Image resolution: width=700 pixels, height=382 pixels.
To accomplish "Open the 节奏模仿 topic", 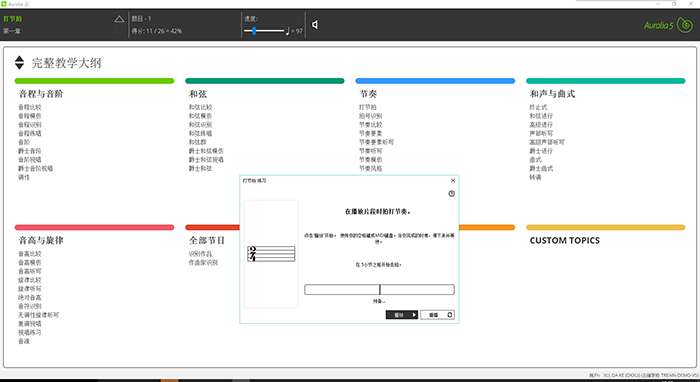I will 371,159.
